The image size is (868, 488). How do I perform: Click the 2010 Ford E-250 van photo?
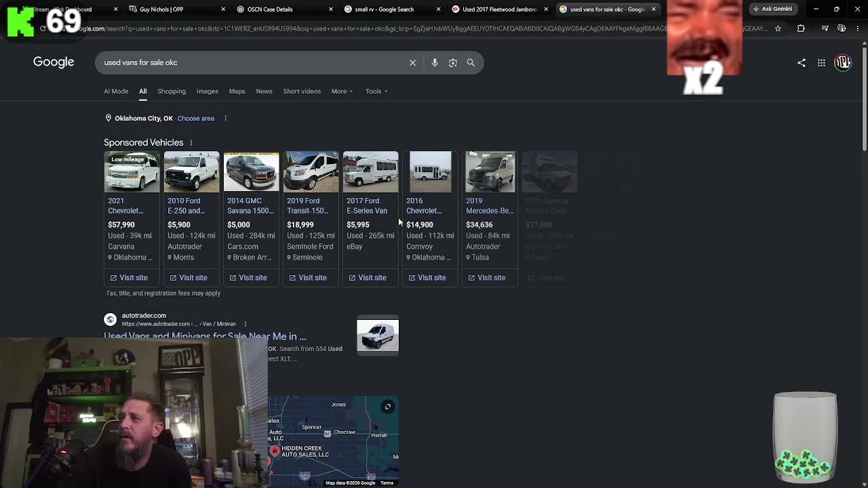191,172
